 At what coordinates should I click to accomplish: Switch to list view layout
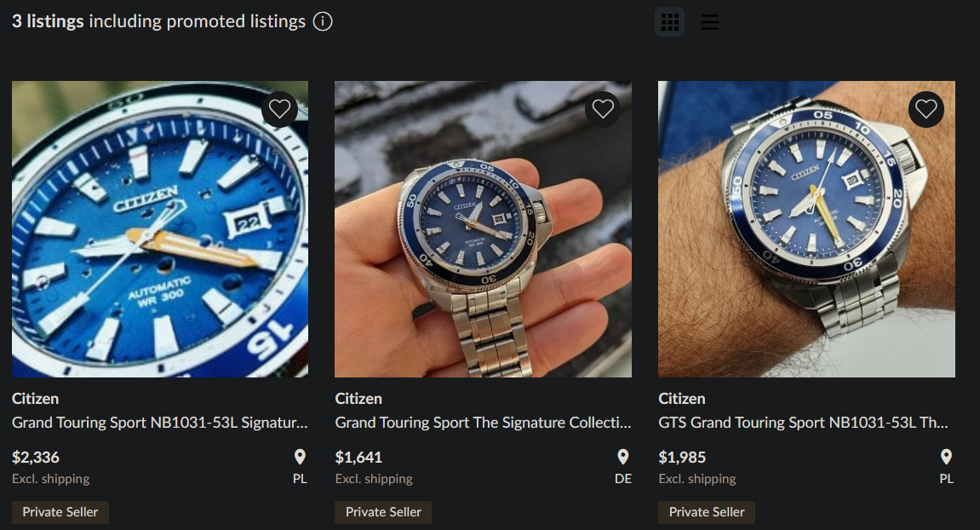[x=710, y=22]
